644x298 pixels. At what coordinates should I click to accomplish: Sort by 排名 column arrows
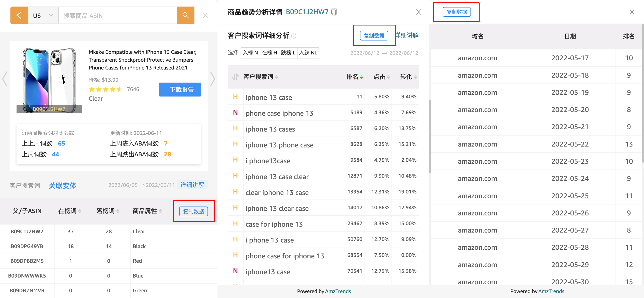pyautogui.click(x=361, y=77)
